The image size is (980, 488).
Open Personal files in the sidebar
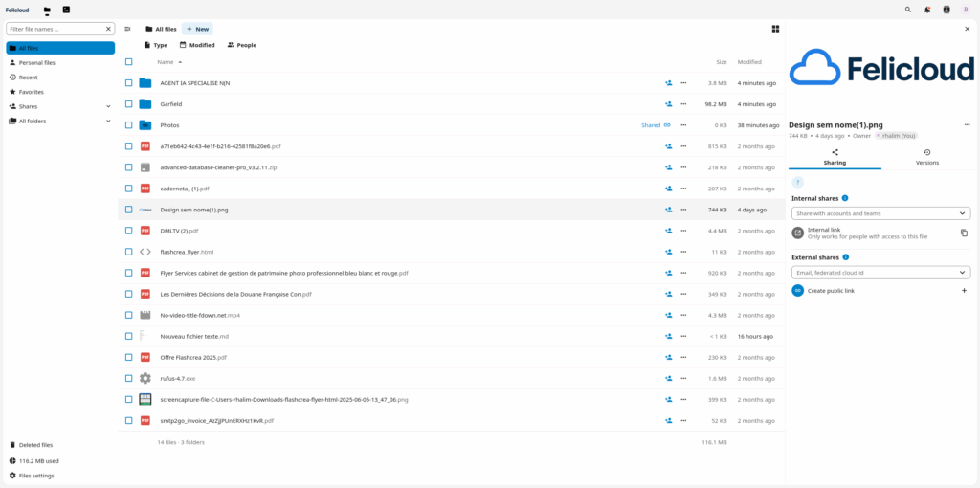[x=60, y=62]
